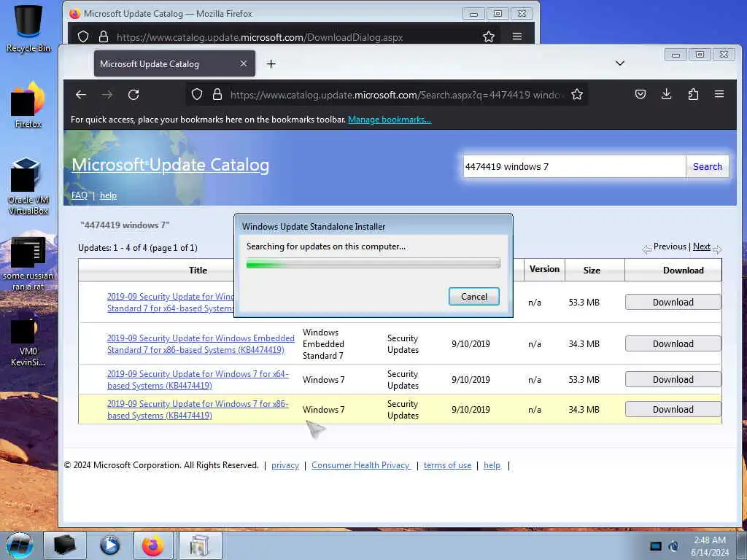Bookmark the DownloadDialog page with star
The width and height of the screenshot is (747, 560).
[488, 36]
